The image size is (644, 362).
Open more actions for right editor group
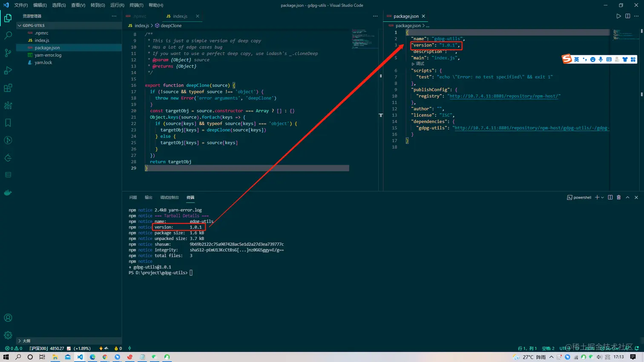point(636,16)
